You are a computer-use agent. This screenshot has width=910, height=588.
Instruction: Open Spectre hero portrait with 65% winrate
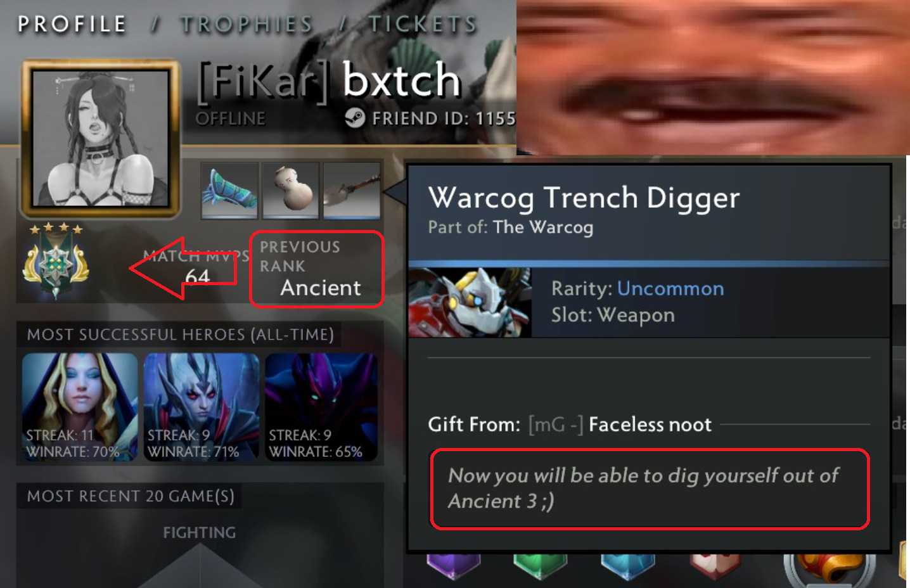(x=321, y=407)
